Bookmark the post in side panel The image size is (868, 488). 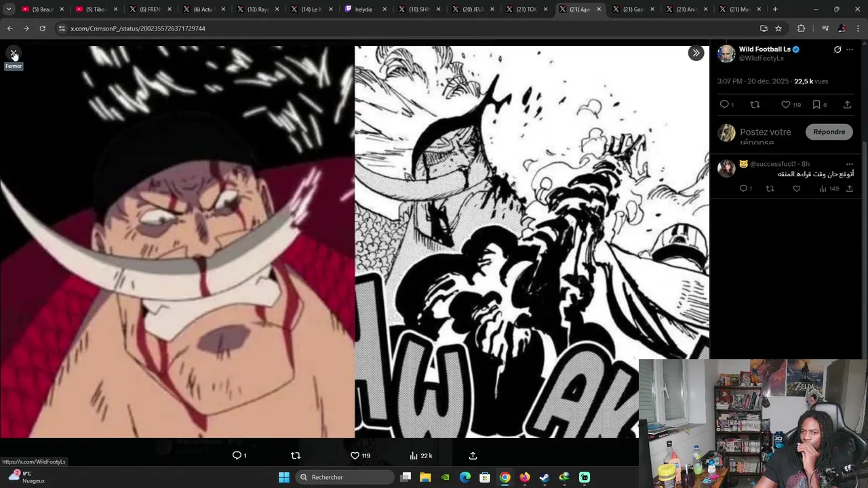pyautogui.click(x=816, y=104)
